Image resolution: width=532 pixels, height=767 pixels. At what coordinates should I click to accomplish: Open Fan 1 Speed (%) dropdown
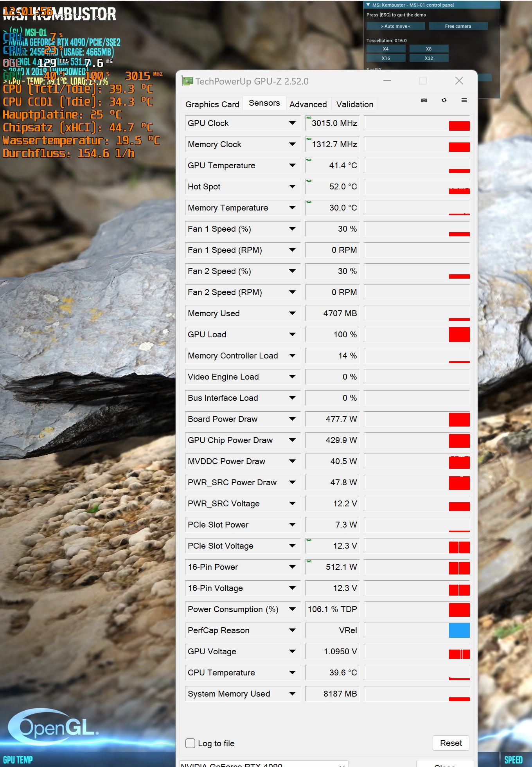292,229
